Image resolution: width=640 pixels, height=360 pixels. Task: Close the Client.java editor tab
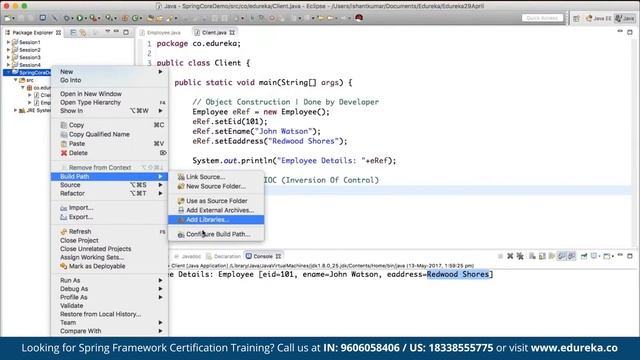[x=232, y=32]
